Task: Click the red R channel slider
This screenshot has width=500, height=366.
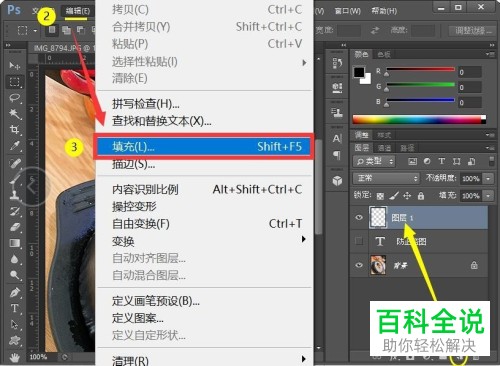Action: [x=420, y=69]
